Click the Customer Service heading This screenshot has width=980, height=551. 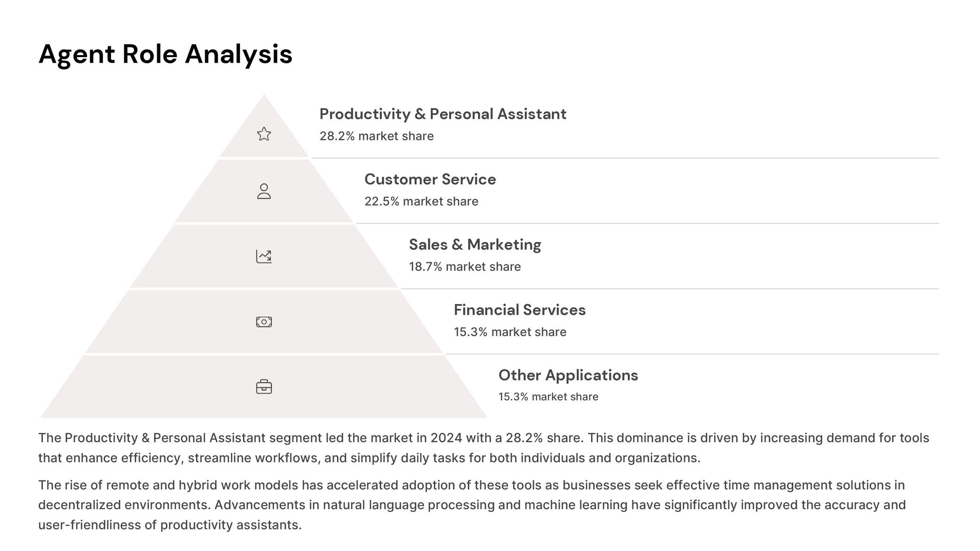pyautogui.click(x=430, y=179)
